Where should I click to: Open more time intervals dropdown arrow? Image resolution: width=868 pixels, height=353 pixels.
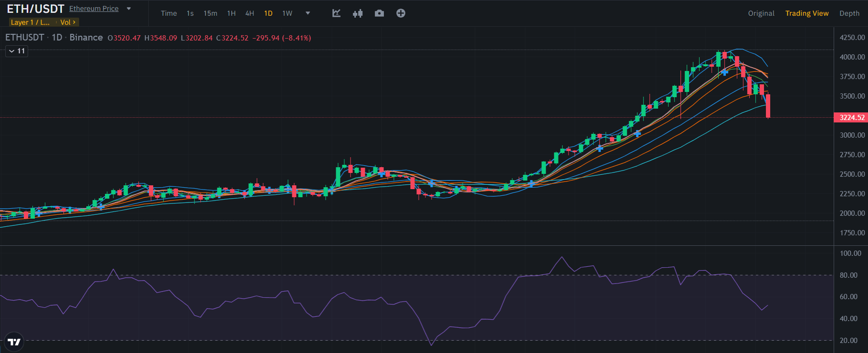308,13
